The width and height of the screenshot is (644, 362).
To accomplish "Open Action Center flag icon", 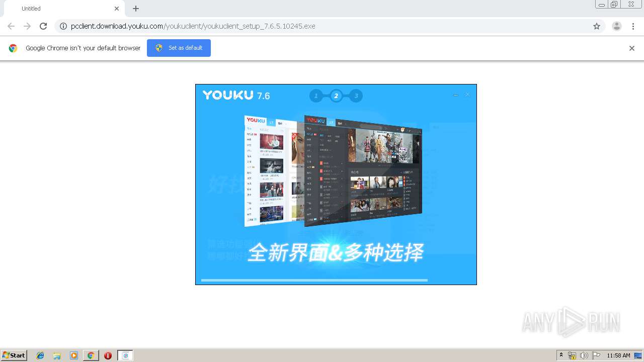I will [596, 355].
